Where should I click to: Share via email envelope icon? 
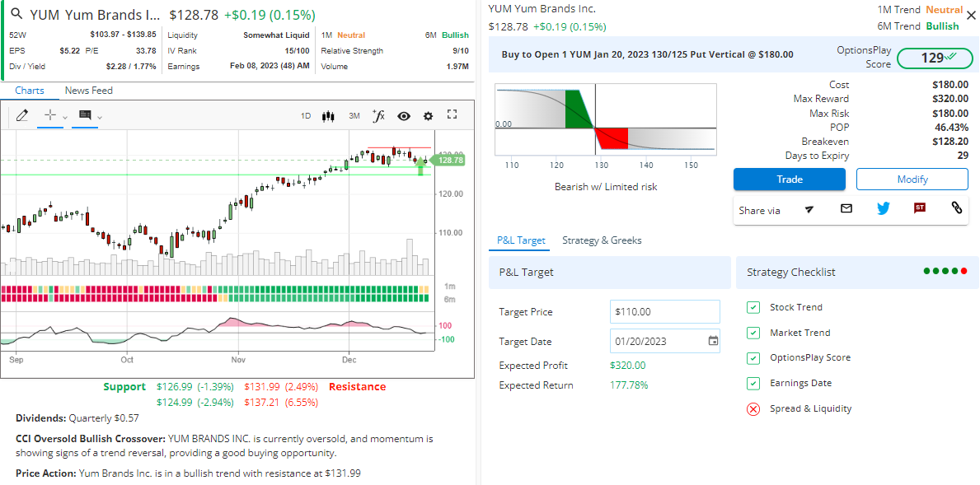(846, 208)
